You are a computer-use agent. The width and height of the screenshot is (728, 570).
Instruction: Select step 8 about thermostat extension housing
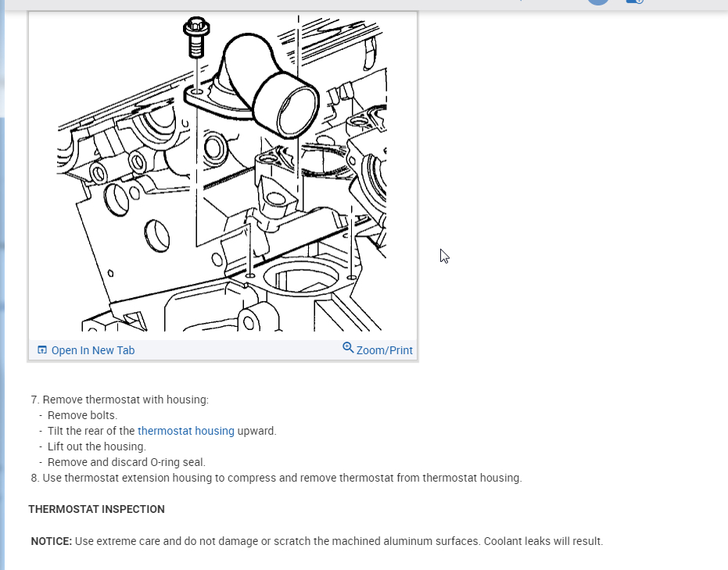click(x=276, y=478)
